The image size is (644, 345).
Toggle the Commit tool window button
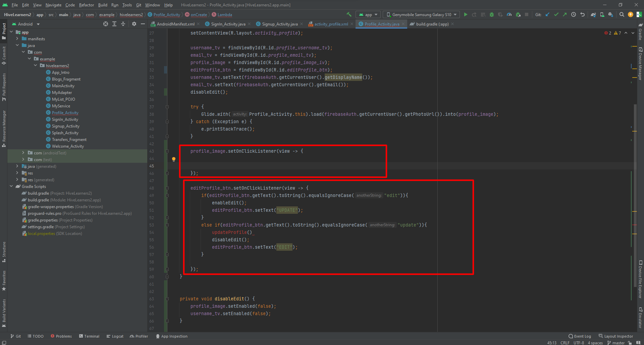pyautogui.click(x=4, y=55)
